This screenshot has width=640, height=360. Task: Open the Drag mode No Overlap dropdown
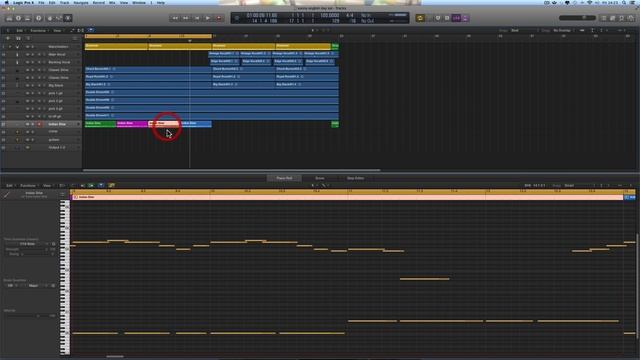pos(563,30)
